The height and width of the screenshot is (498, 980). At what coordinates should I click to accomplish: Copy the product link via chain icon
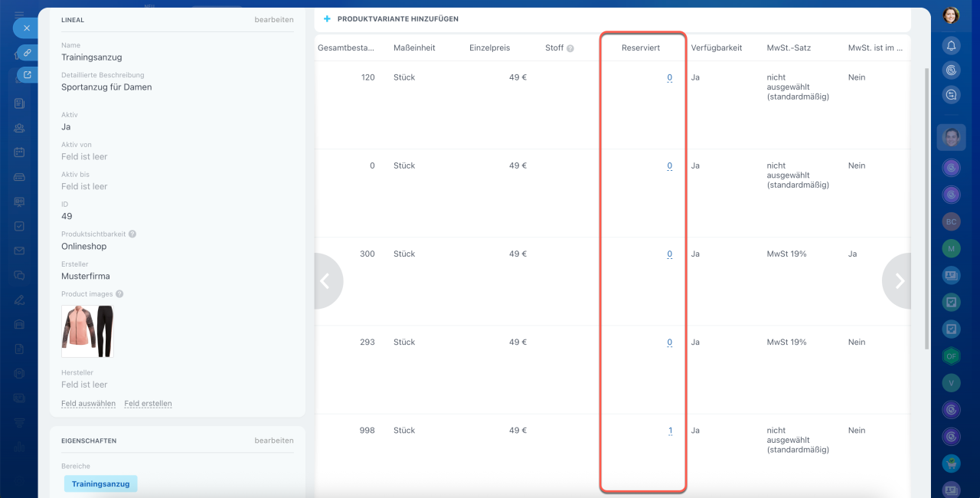[27, 52]
